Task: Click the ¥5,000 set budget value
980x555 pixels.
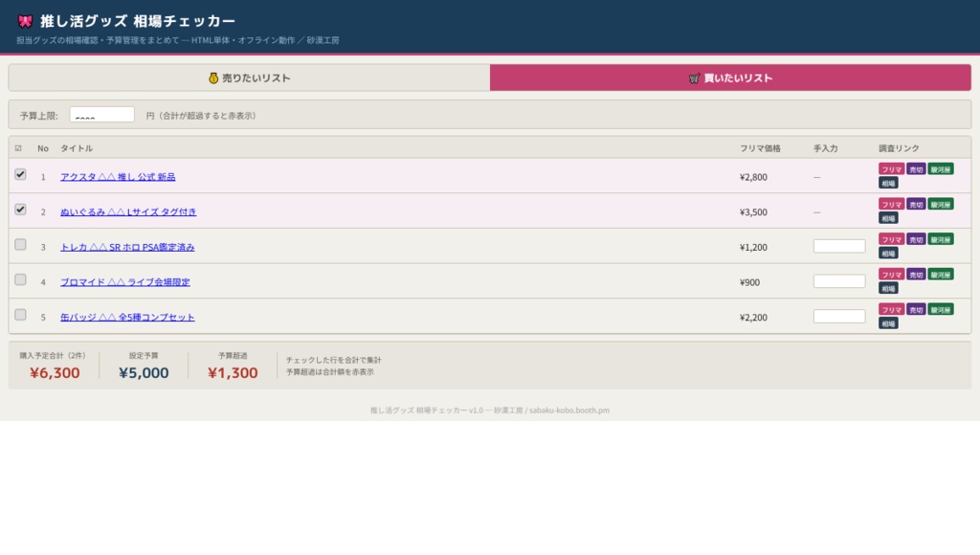Action: point(144,372)
